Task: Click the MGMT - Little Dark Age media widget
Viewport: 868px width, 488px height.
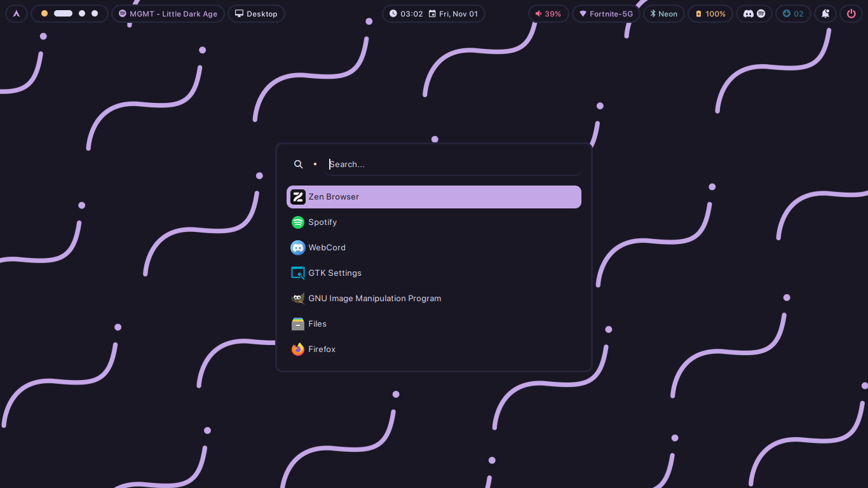Action: [168, 13]
